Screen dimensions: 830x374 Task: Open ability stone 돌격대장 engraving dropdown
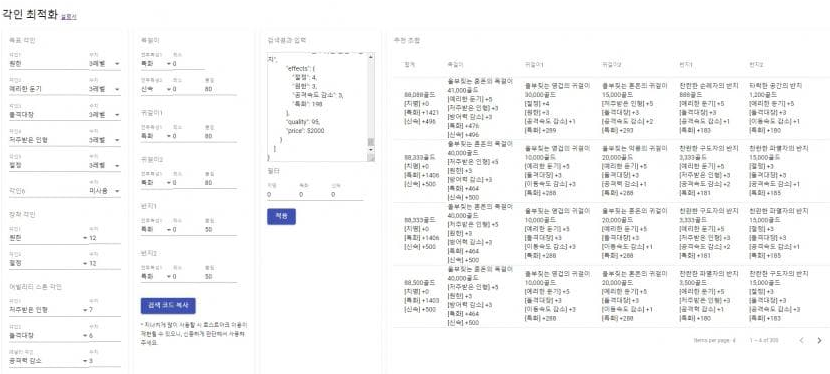[x=48, y=335]
